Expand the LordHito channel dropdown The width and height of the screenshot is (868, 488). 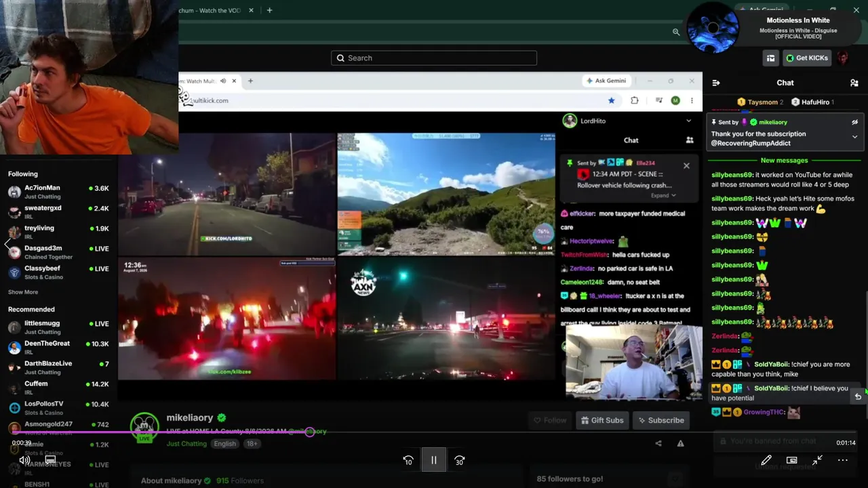(688, 121)
